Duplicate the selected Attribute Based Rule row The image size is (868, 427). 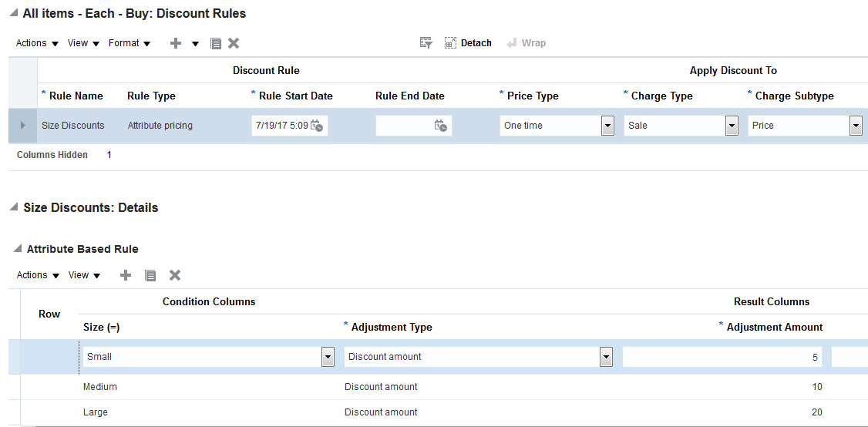tap(150, 275)
